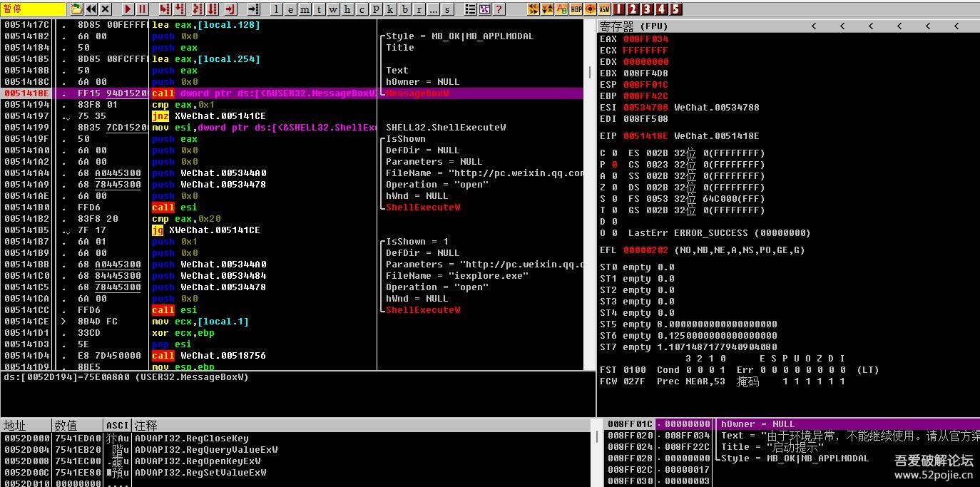Viewport: 980px width, 487px height.
Task: Restart the debugged program with the rewind icon
Action: 91,9
